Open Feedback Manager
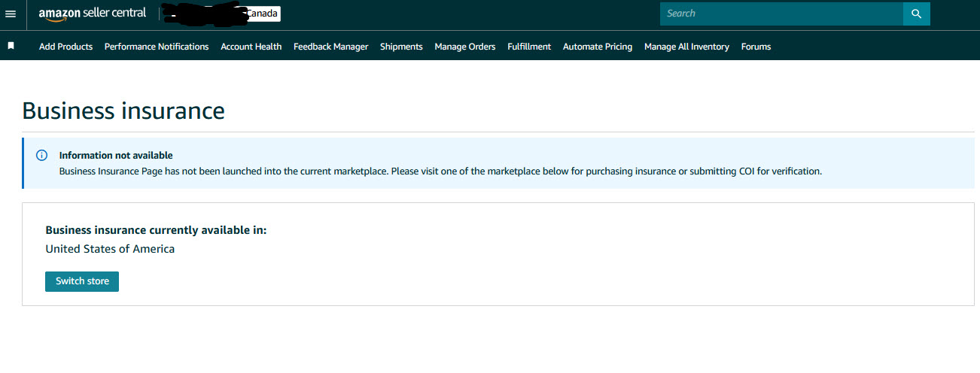 tap(331, 47)
